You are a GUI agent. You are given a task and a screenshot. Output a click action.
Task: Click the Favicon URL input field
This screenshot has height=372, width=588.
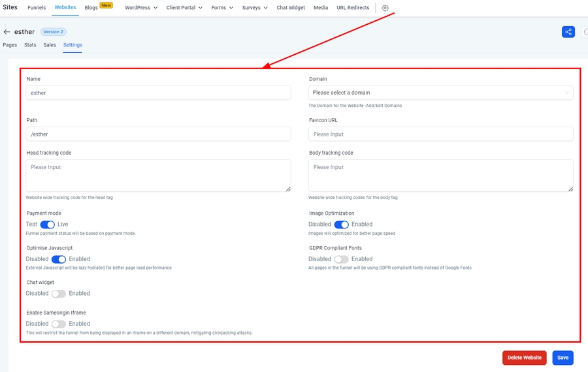point(440,134)
